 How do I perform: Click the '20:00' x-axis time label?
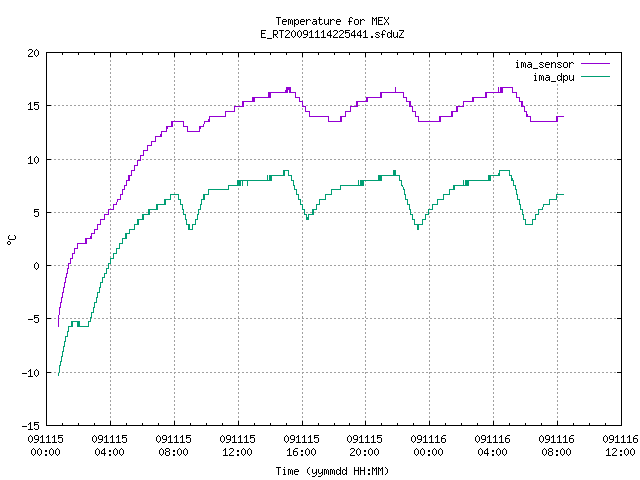pyautogui.click(x=364, y=452)
